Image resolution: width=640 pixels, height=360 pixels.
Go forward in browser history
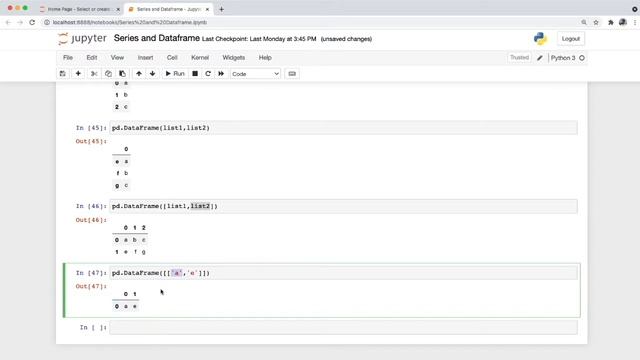pyautogui.click(x=20, y=22)
